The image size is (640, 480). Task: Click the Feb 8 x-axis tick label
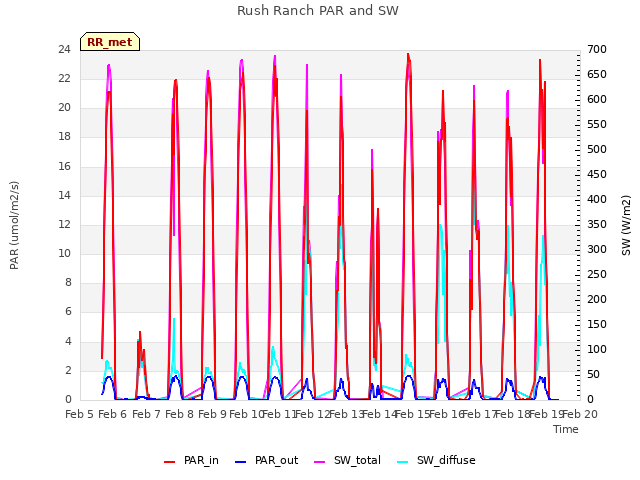click(x=179, y=414)
